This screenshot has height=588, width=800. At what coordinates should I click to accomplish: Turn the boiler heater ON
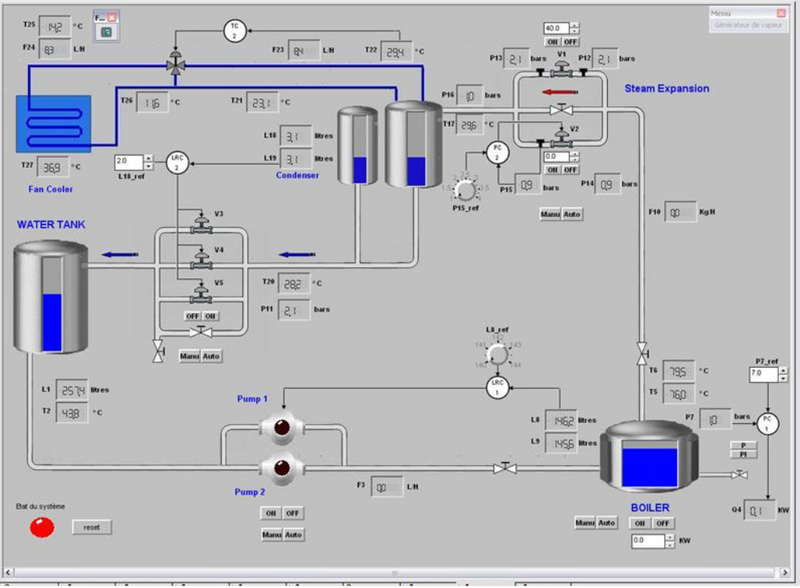point(641,523)
